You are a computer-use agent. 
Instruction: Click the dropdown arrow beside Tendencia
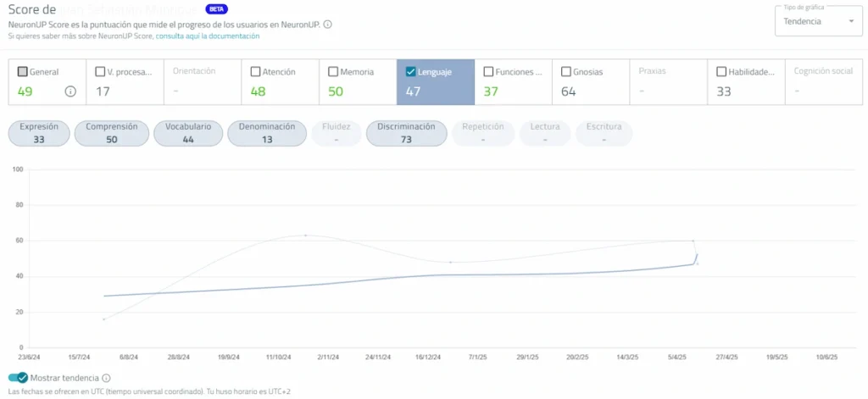851,22
